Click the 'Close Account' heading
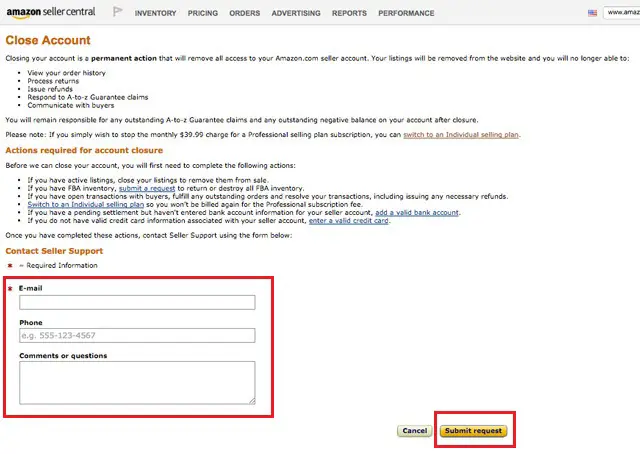Image resolution: width=640 pixels, height=454 pixels. 48,40
